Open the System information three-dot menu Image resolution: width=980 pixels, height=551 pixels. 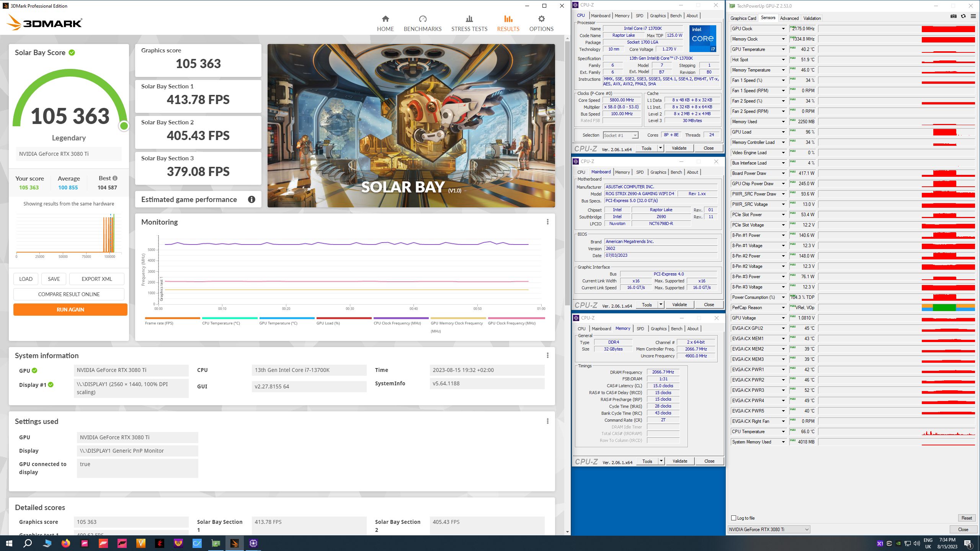pos(547,355)
